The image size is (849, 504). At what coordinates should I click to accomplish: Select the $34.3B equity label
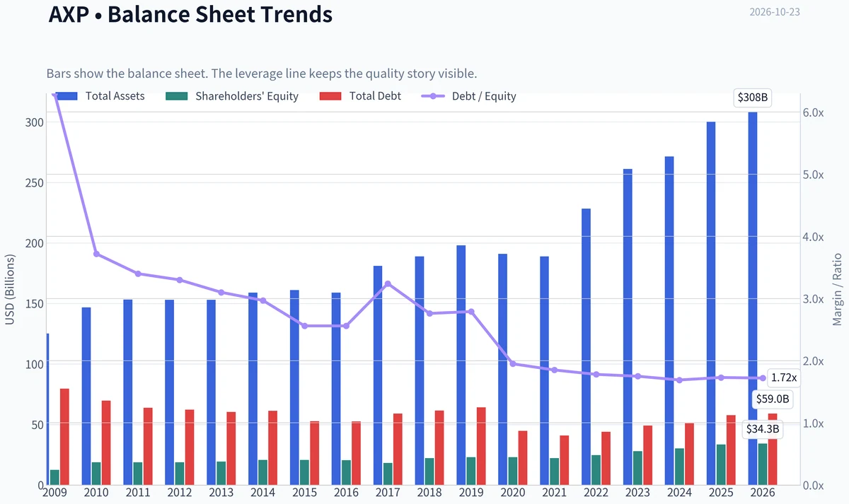[763, 429]
